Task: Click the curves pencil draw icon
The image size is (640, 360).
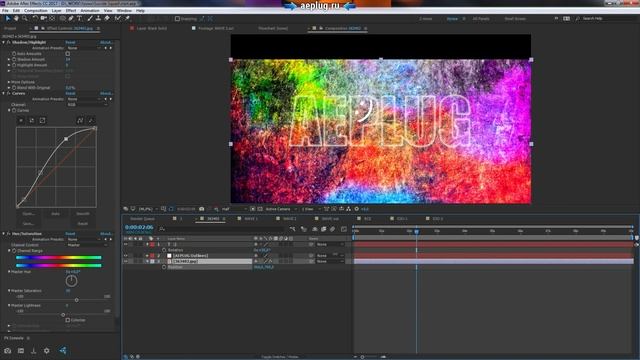Action: click(91, 120)
